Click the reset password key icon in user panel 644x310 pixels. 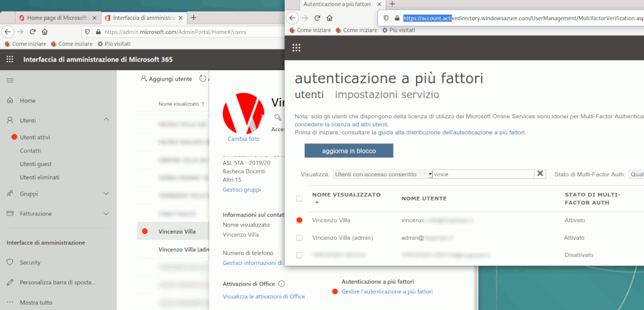(x=278, y=117)
